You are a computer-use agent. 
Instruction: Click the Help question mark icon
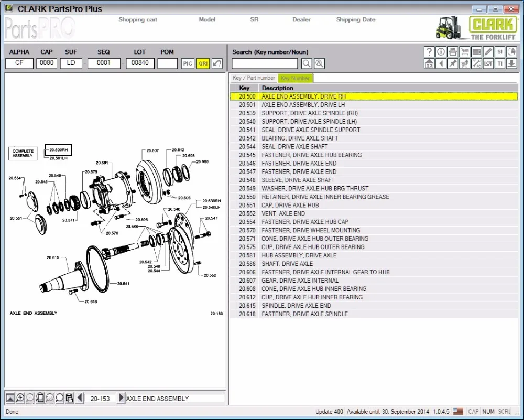(429, 51)
